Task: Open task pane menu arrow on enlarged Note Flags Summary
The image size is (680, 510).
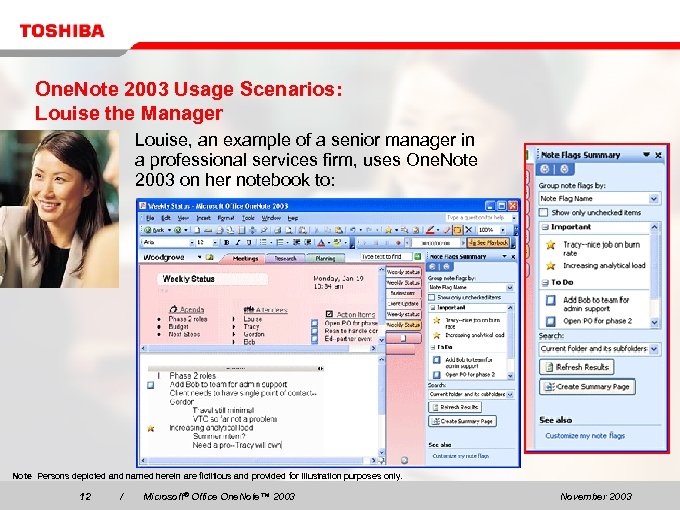Action: coord(646,155)
